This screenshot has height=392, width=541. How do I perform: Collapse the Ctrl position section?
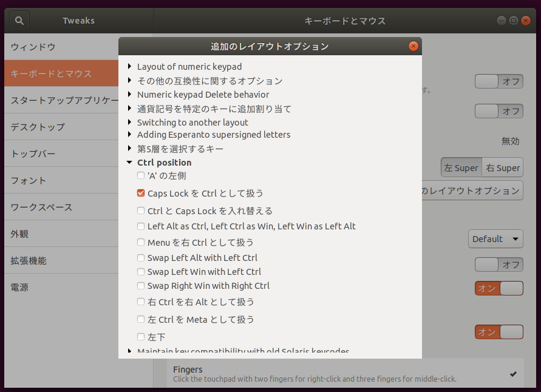[130, 162]
